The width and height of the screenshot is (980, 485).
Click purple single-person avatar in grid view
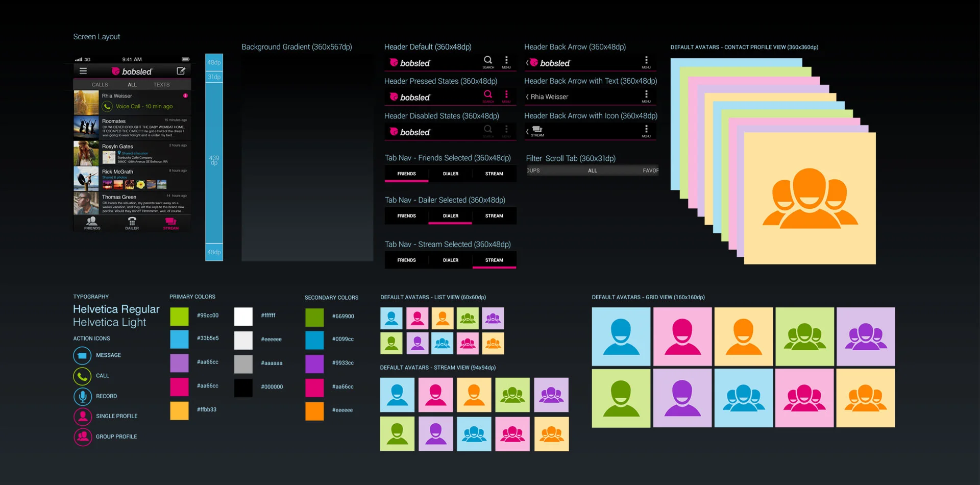click(x=682, y=398)
